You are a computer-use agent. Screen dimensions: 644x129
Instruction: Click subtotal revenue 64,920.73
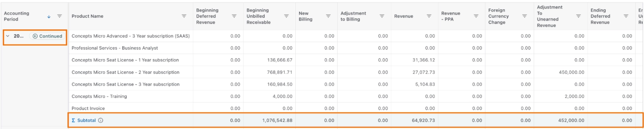(423, 120)
